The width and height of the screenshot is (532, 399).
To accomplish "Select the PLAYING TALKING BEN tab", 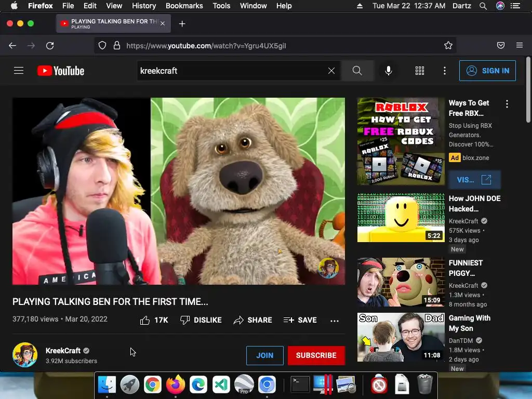I will click(114, 23).
